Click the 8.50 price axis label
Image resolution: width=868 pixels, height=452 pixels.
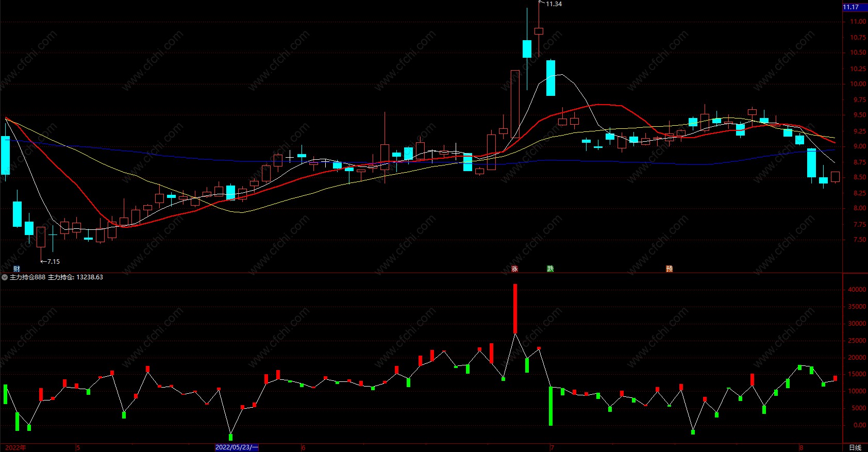(x=860, y=177)
